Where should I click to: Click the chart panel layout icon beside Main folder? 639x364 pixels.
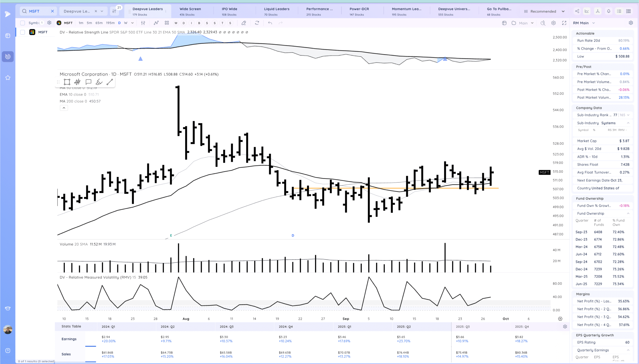(x=504, y=23)
